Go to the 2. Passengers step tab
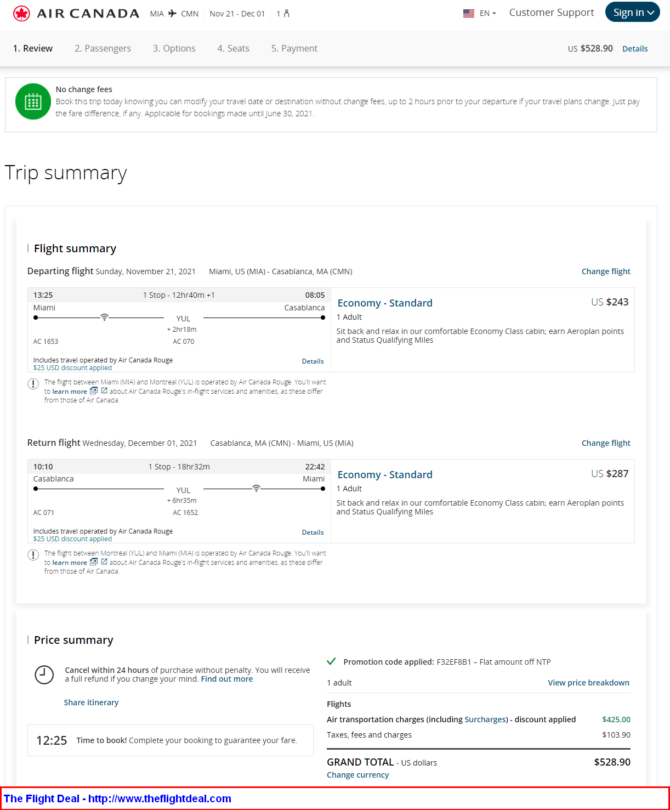 pyautogui.click(x=103, y=49)
